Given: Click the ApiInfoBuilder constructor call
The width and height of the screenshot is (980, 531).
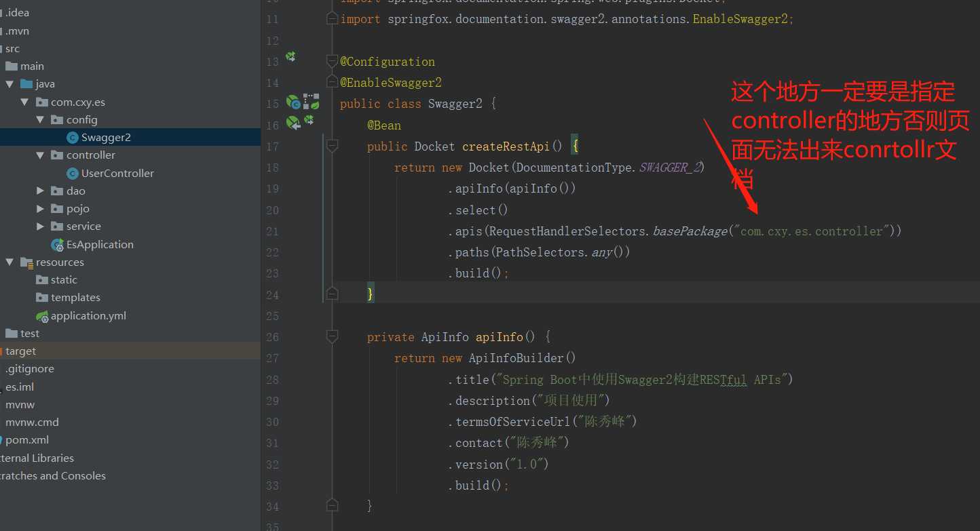Looking at the screenshot, I should tap(522, 358).
